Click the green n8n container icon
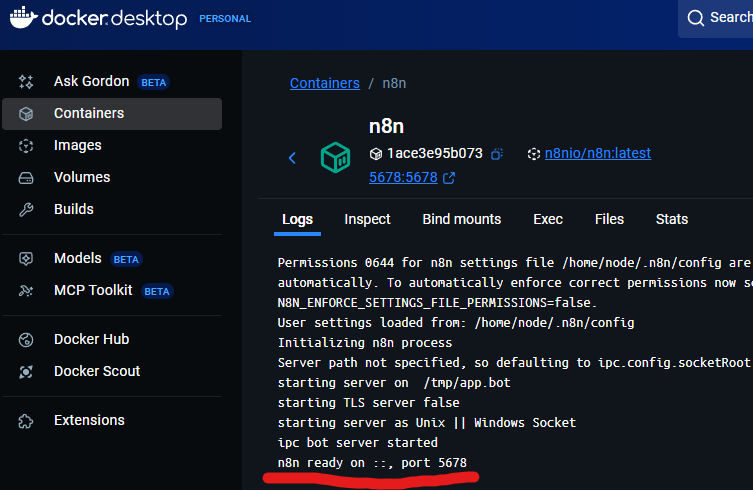753x491 pixels. pyautogui.click(x=335, y=157)
